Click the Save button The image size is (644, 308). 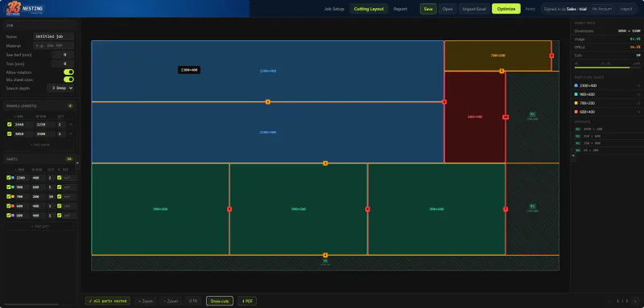coord(428,9)
